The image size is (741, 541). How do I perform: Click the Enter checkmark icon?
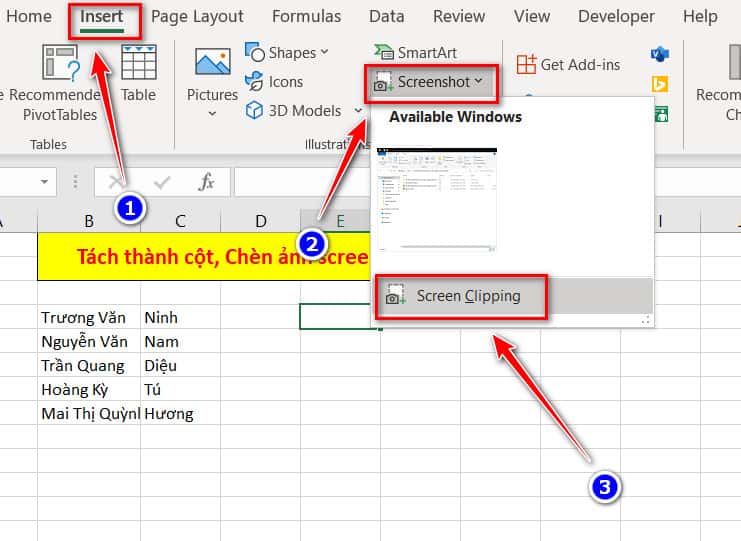162,182
